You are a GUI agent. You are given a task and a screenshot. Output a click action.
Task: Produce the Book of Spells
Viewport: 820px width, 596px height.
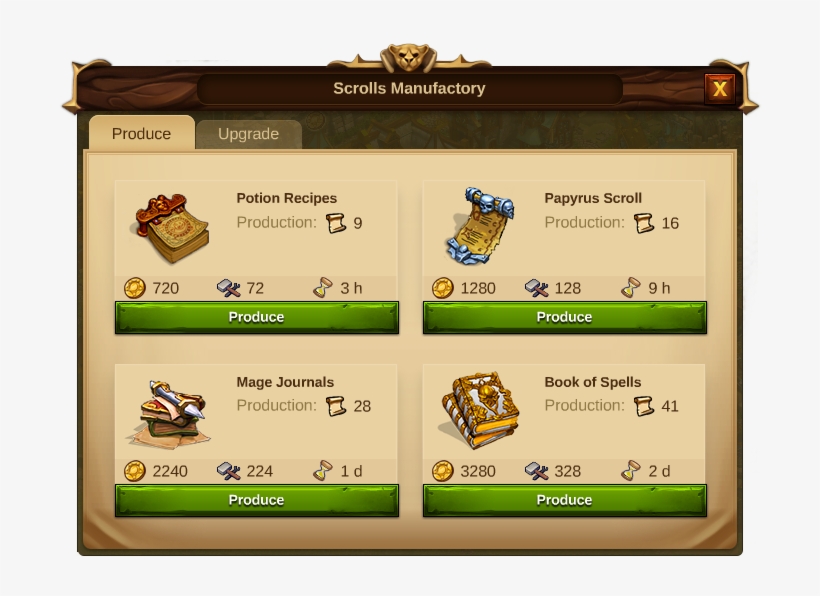pos(564,500)
